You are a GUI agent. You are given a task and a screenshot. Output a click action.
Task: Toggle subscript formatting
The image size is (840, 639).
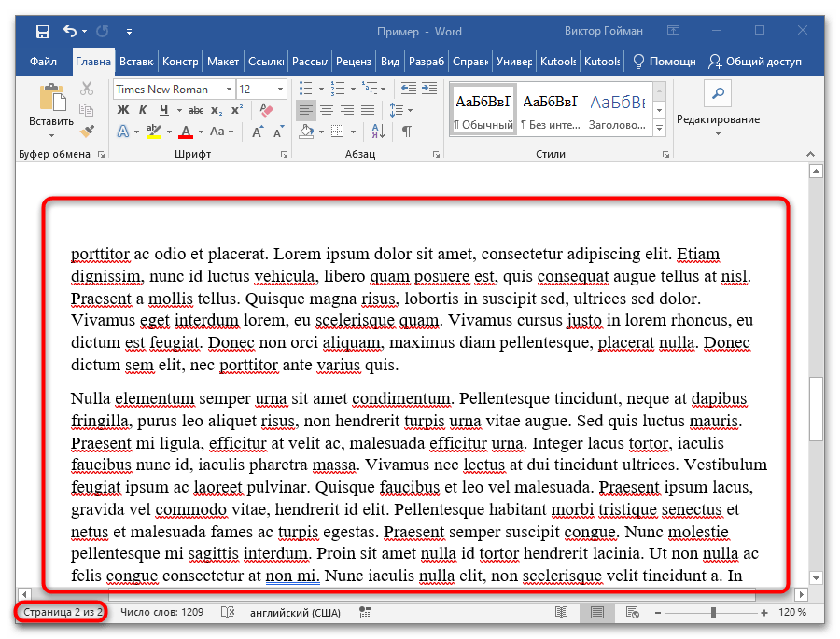[216, 110]
